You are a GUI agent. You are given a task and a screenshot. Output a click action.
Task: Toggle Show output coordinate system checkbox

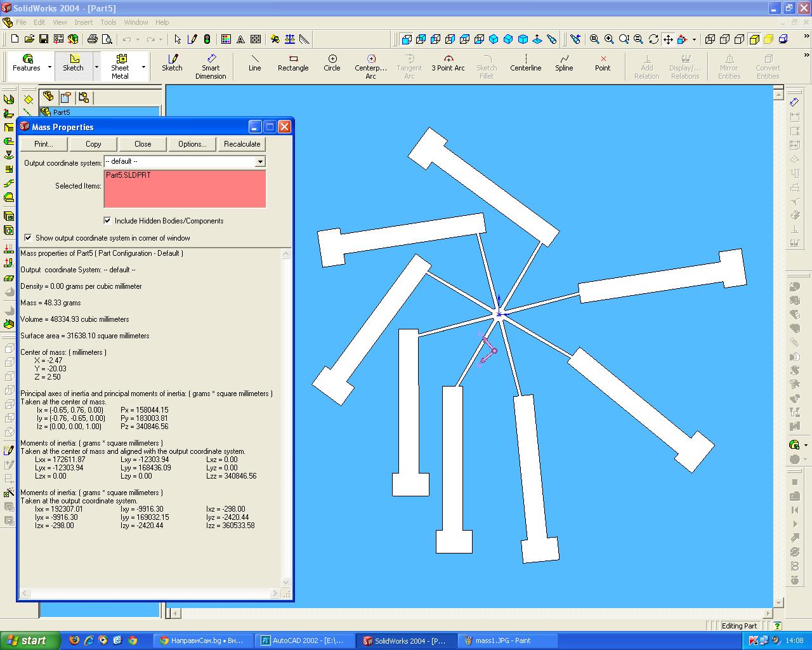tap(28, 238)
